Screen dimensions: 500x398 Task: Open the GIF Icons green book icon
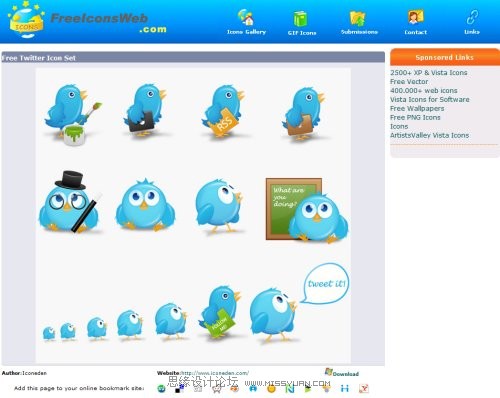coord(300,19)
